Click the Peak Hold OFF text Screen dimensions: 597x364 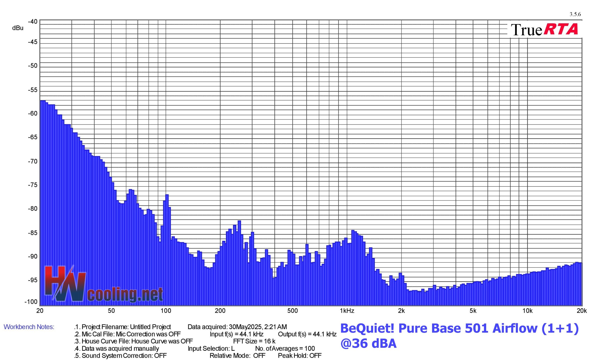pos(299,356)
